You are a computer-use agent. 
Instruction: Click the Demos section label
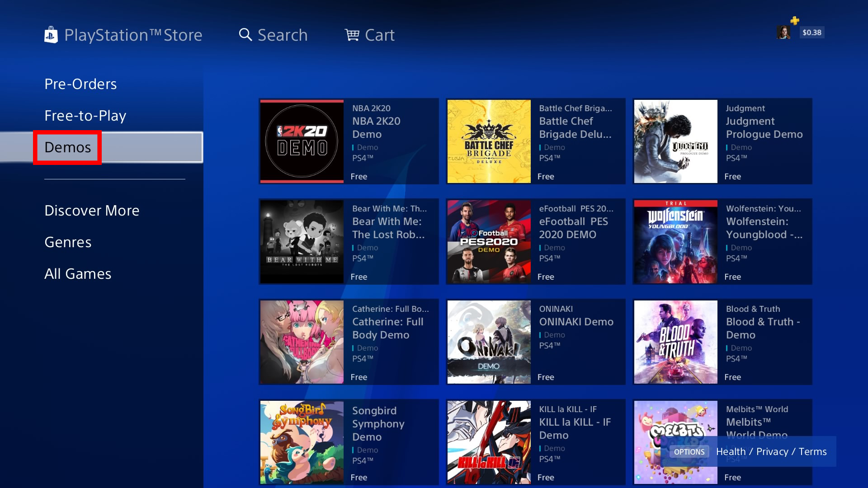click(67, 146)
